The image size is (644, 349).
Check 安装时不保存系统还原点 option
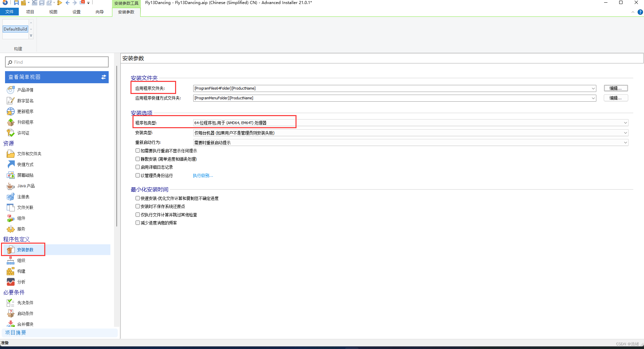[138, 206]
